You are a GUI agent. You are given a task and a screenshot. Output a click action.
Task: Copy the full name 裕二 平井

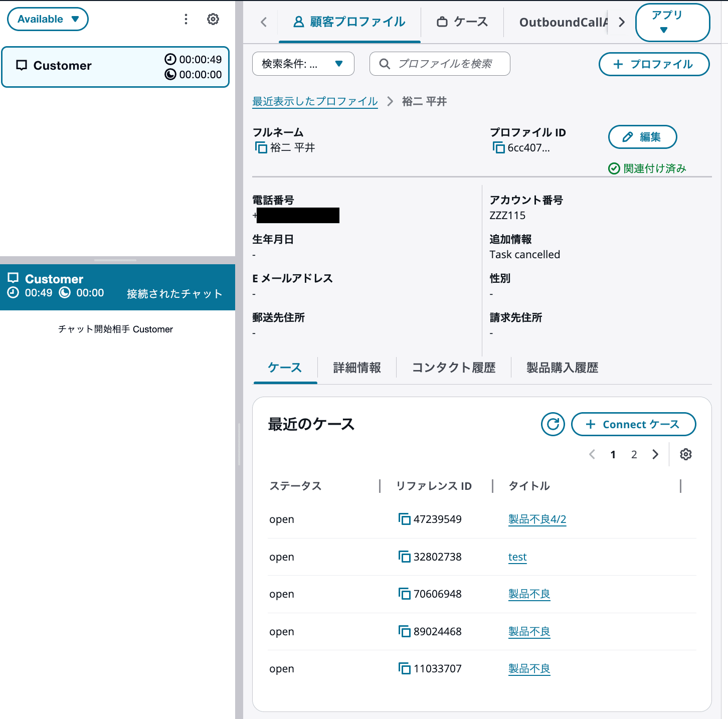point(261,147)
